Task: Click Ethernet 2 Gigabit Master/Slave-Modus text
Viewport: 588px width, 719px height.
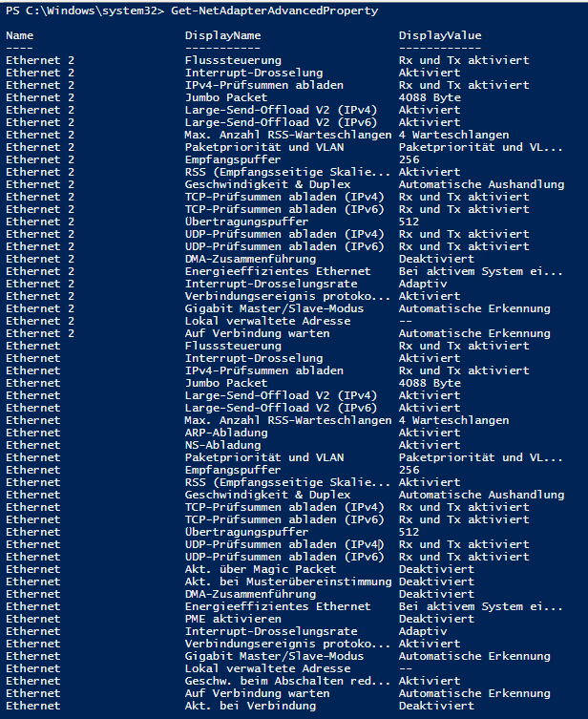Action: [x=274, y=308]
